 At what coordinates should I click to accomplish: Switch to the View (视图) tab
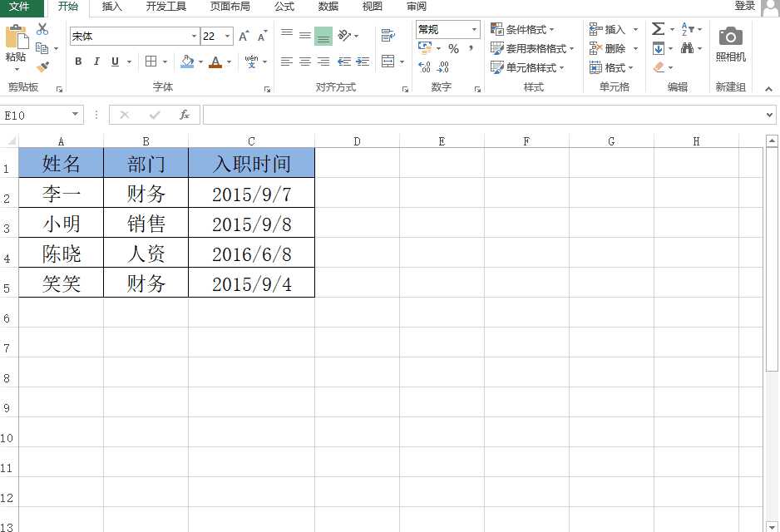372,7
